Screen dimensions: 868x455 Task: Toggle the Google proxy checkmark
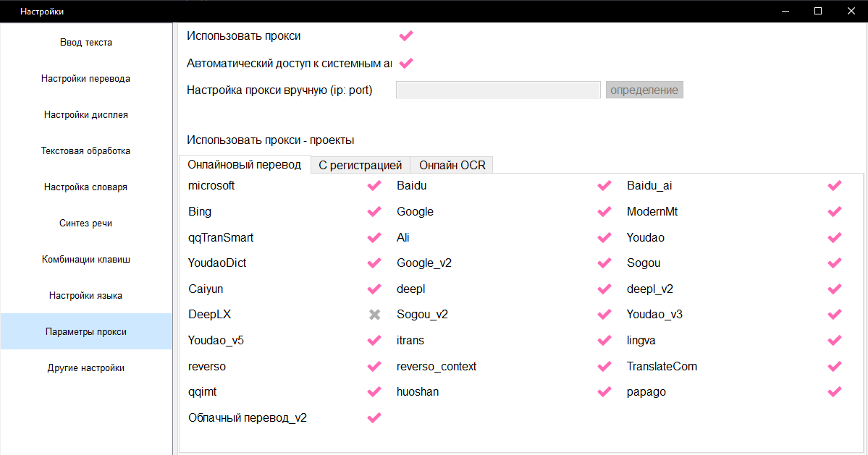(604, 212)
